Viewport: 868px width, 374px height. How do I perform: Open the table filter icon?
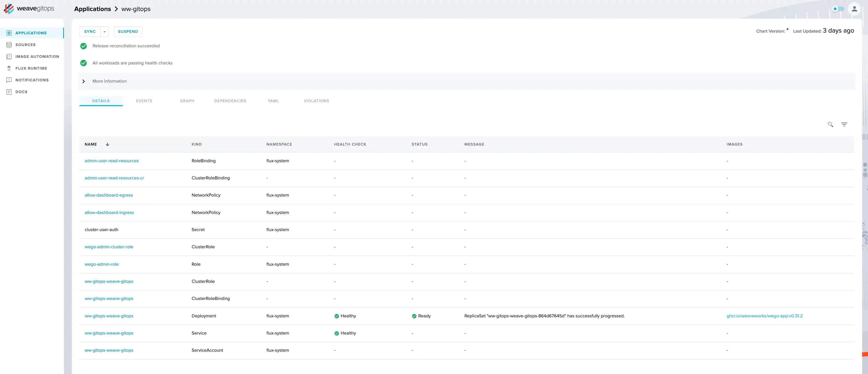[x=844, y=125]
